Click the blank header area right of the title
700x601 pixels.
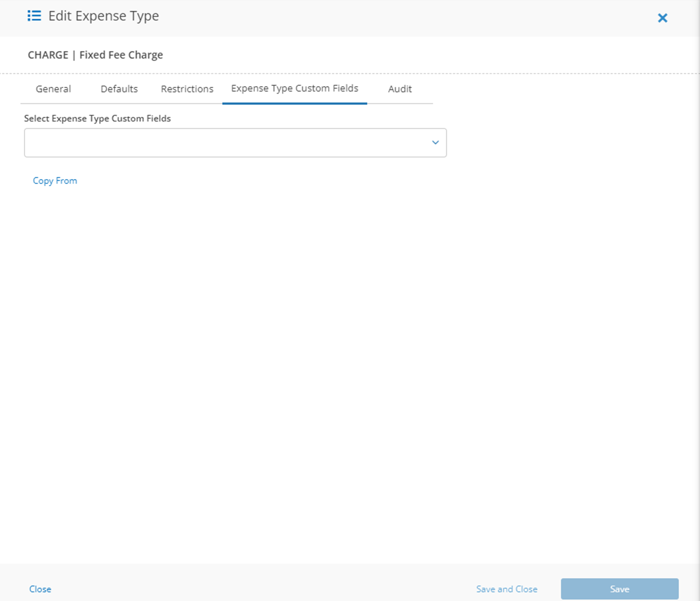coord(398,18)
